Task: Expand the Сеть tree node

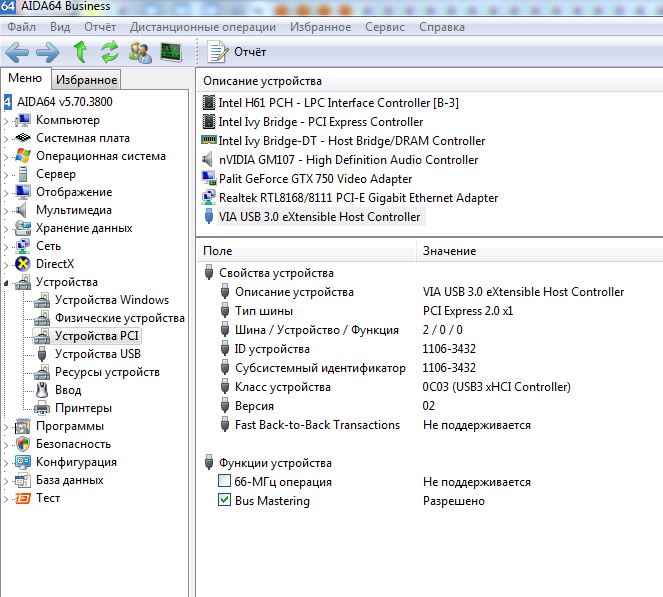Action: (6, 247)
